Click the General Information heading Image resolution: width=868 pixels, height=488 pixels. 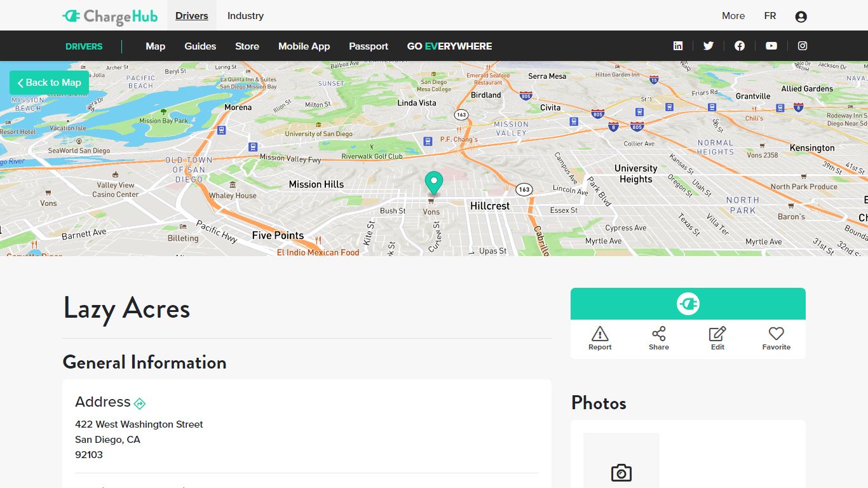(x=144, y=362)
